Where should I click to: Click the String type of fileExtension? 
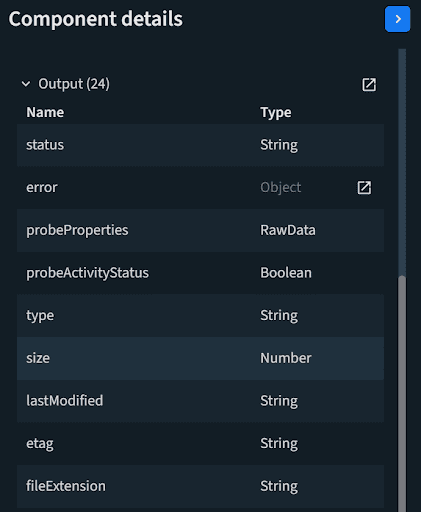[279, 486]
